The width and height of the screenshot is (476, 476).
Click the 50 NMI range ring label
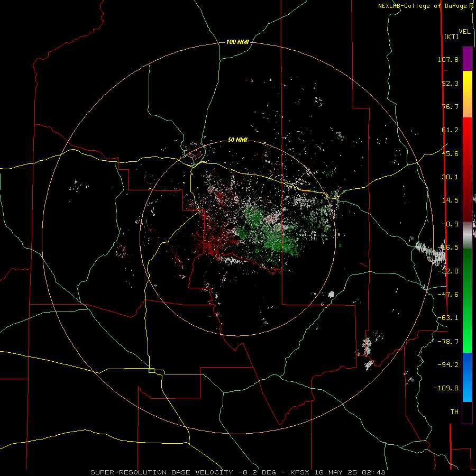coord(237,140)
